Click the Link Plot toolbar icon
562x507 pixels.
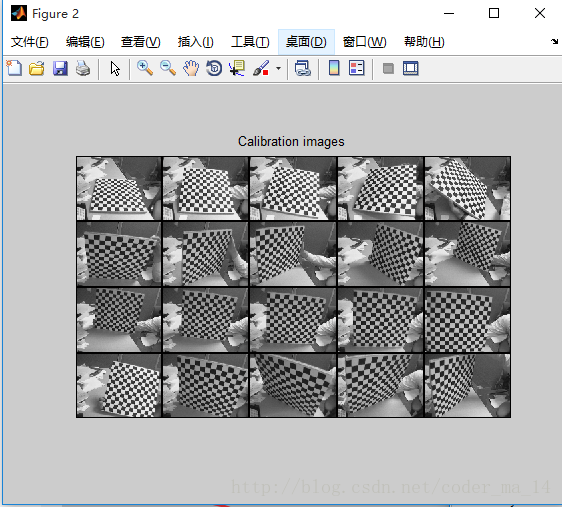[x=303, y=68]
